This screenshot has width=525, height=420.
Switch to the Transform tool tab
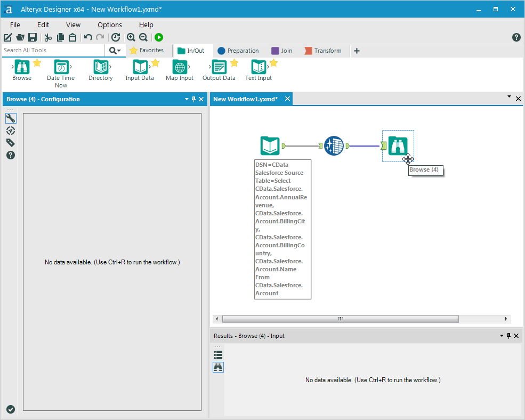click(323, 51)
